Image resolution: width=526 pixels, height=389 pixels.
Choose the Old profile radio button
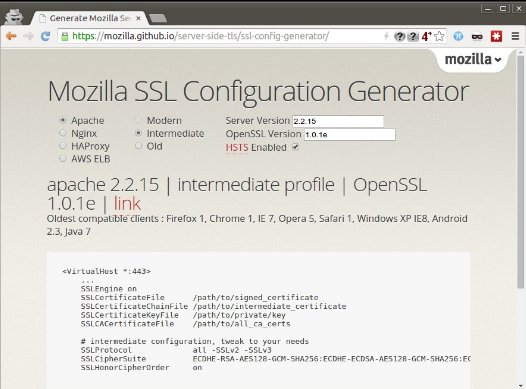pos(138,146)
